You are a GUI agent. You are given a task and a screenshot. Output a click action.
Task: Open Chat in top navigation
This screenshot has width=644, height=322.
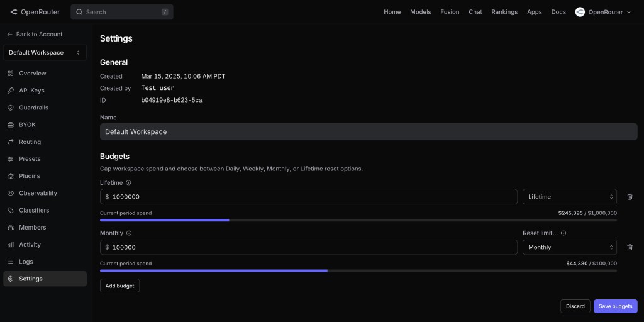475,12
